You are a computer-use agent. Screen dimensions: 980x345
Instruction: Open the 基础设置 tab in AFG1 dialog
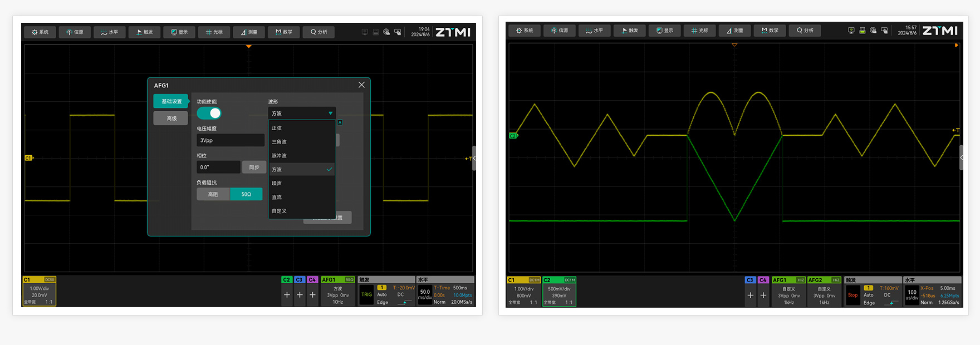tap(171, 101)
